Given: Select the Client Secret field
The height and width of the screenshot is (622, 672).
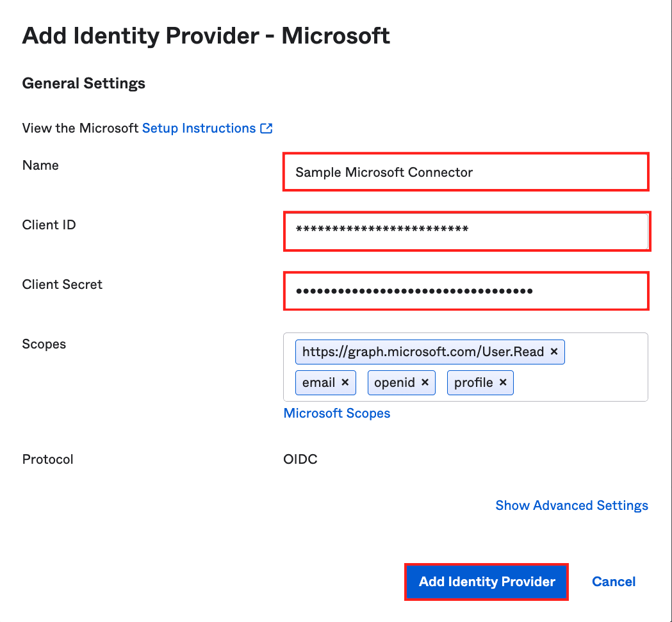Looking at the screenshot, I should click(466, 291).
